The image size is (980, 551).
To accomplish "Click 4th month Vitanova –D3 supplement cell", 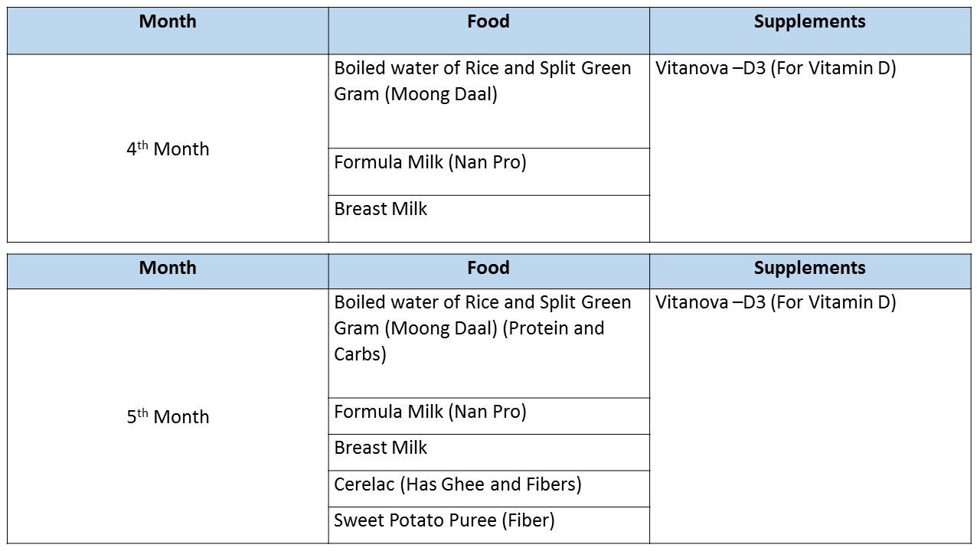I will [x=810, y=148].
